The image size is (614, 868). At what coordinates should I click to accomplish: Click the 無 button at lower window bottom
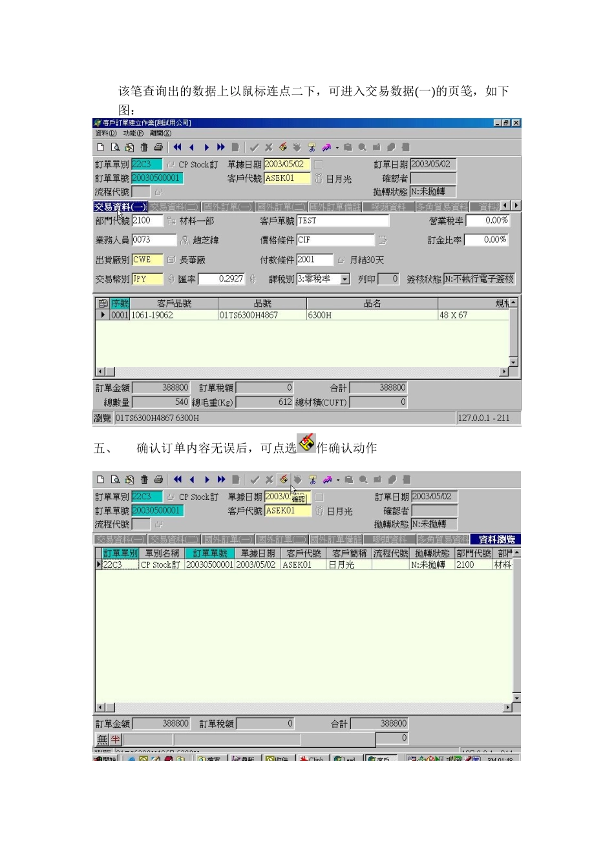click(x=102, y=739)
